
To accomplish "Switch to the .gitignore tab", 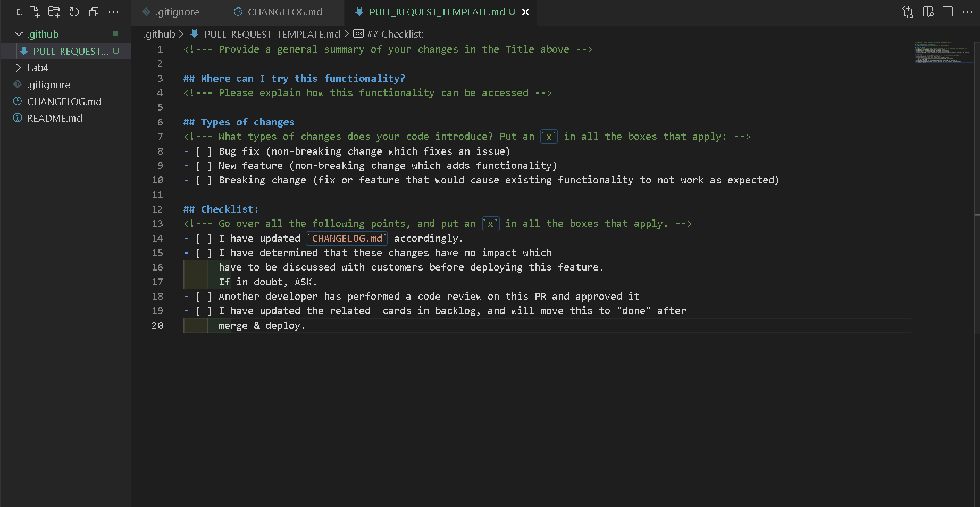I will click(x=177, y=12).
